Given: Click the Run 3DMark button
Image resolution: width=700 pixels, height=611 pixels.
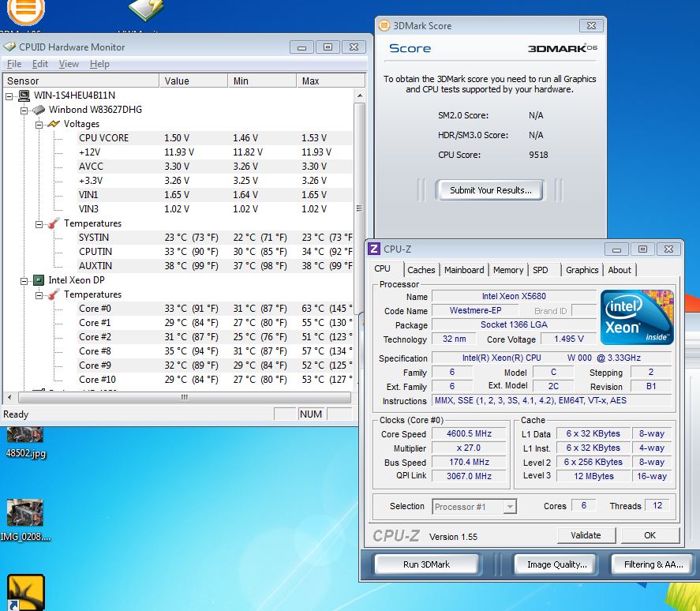Looking at the screenshot, I should 426,564.
